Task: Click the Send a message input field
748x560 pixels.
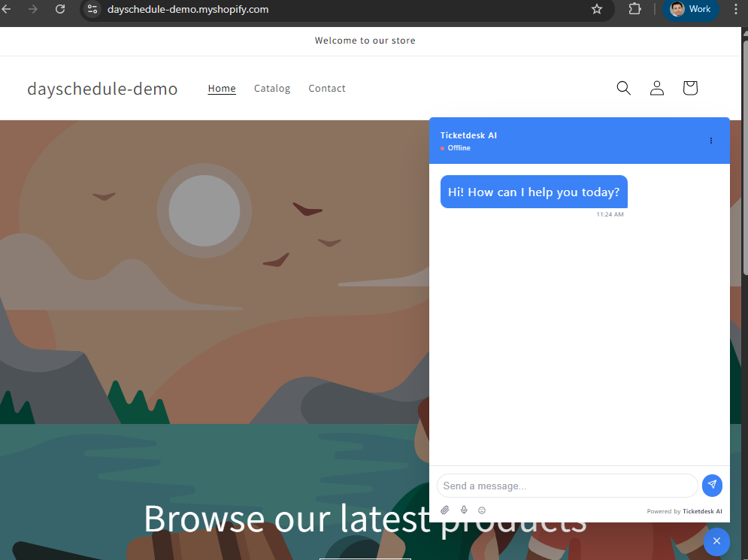Action: pos(568,486)
